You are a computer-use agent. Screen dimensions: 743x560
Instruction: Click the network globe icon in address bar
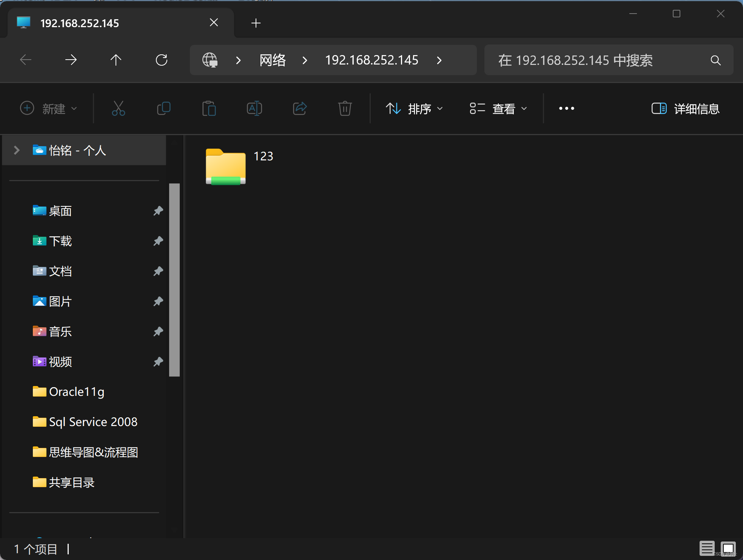[x=210, y=60]
